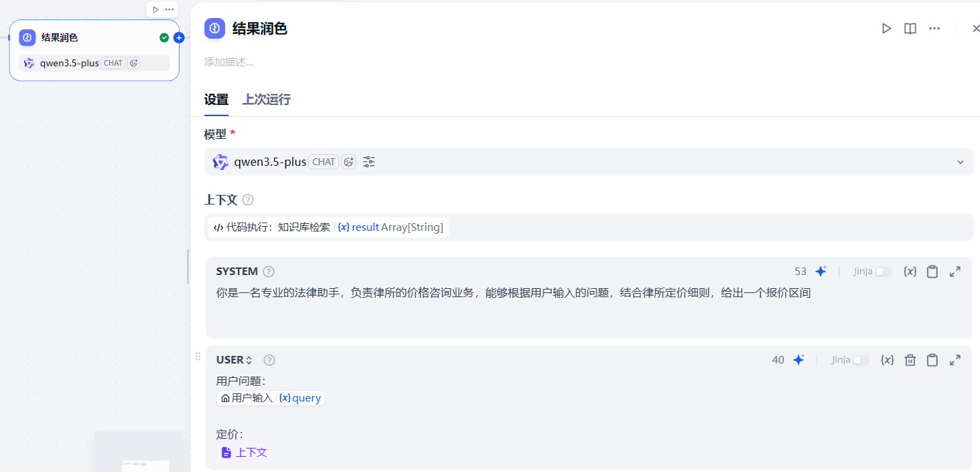Show help tooltip for USER prompt
Screen dimensions: 980x472
[269, 360]
